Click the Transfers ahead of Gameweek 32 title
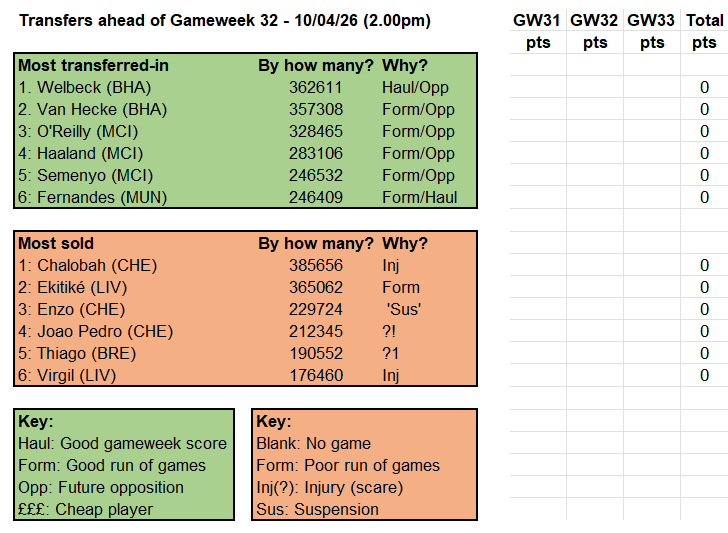 pyautogui.click(x=225, y=20)
